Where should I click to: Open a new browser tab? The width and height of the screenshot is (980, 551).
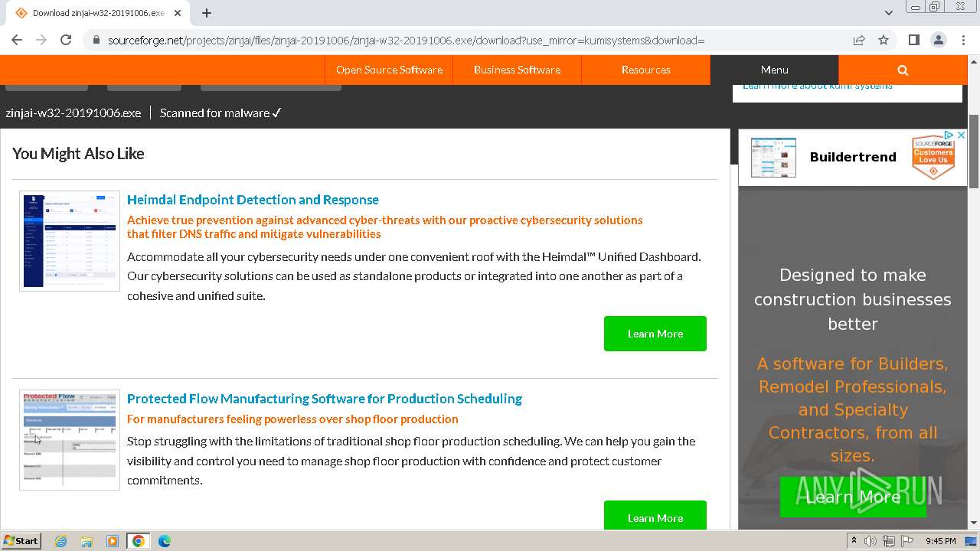tap(207, 13)
